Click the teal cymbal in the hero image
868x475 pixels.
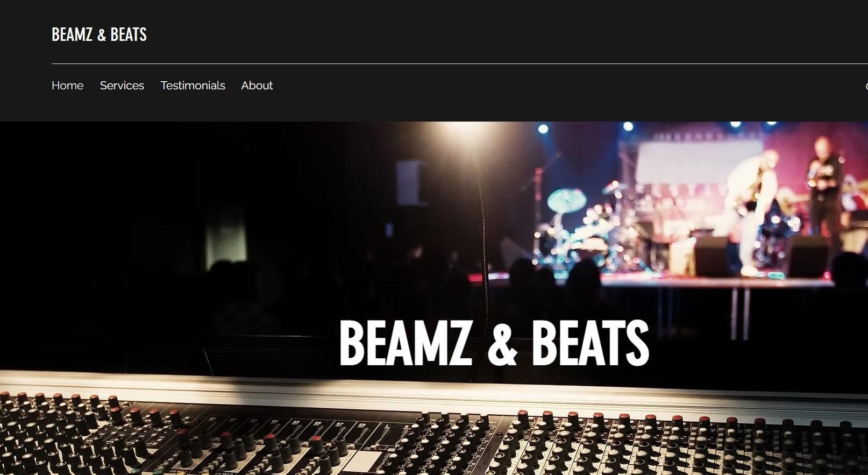566,201
